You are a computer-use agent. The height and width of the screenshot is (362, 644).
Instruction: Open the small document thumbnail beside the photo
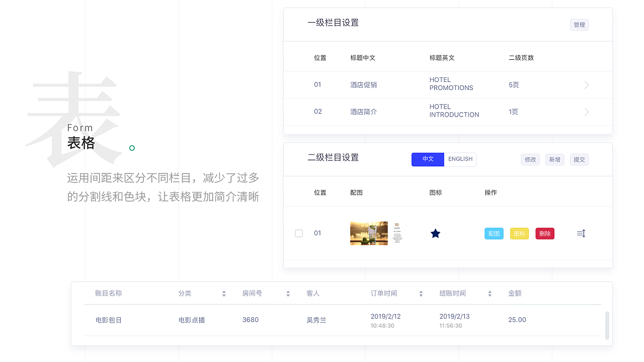click(397, 233)
